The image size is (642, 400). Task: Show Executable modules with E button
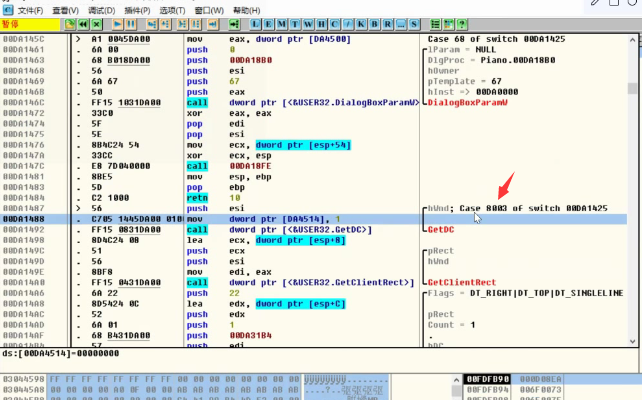pos(268,25)
